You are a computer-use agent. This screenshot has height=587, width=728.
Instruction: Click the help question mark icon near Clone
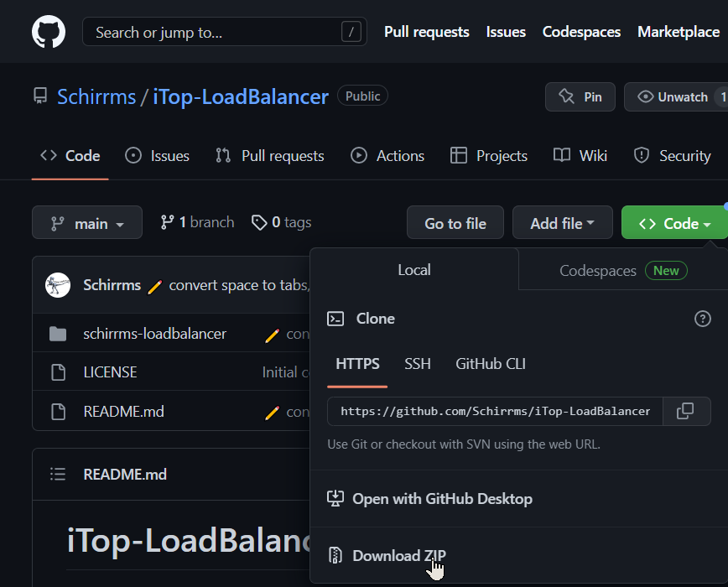pos(703,319)
